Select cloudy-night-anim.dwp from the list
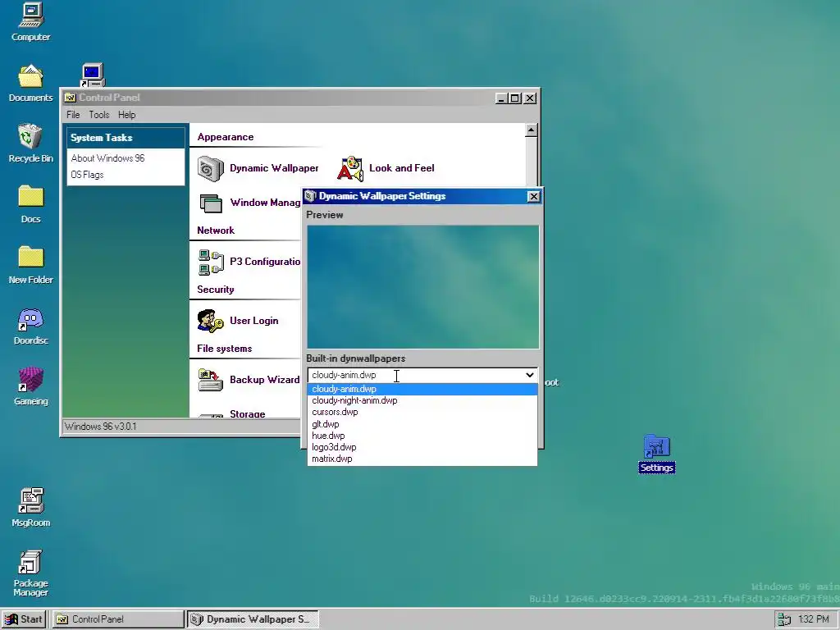The width and height of the screenshot is (840, 630). pyautogui.click(x=422, y=400)
